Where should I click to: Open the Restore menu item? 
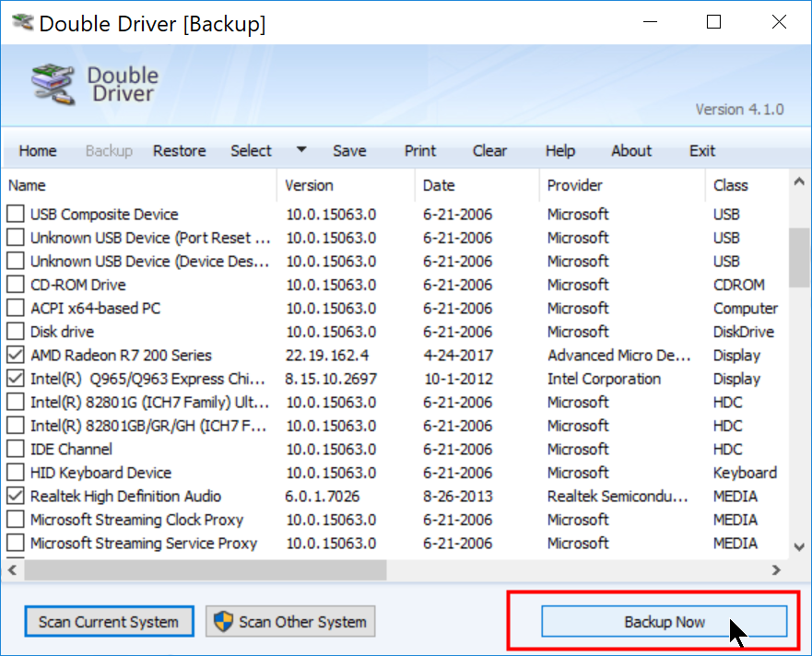click(x=179, y=151)
